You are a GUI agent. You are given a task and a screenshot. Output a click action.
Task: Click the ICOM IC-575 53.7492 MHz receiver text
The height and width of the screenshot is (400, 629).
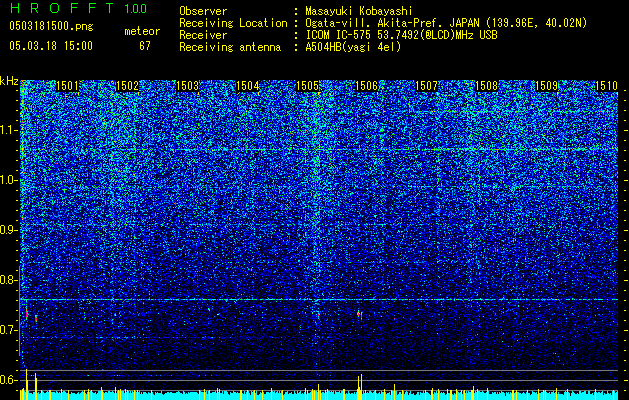click(402, 35)
